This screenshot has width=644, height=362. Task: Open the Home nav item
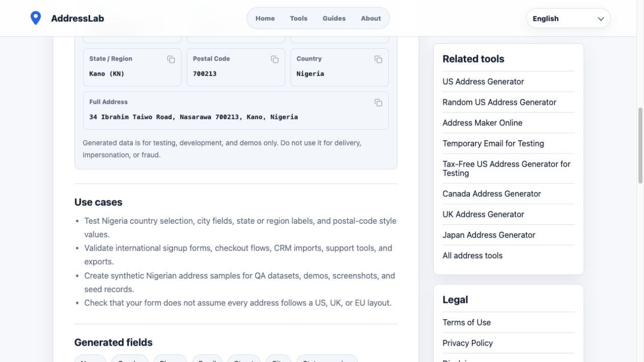click(x=265, y=18)
